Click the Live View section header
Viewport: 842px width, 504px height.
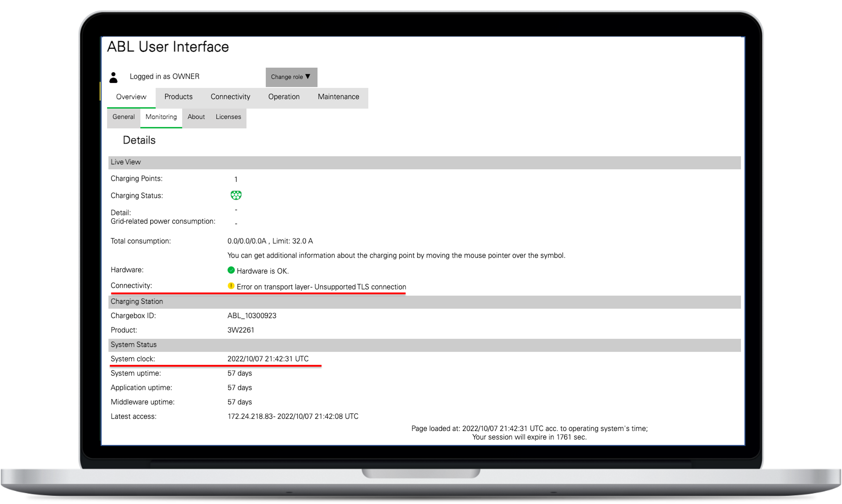click(x=126, y=162)
